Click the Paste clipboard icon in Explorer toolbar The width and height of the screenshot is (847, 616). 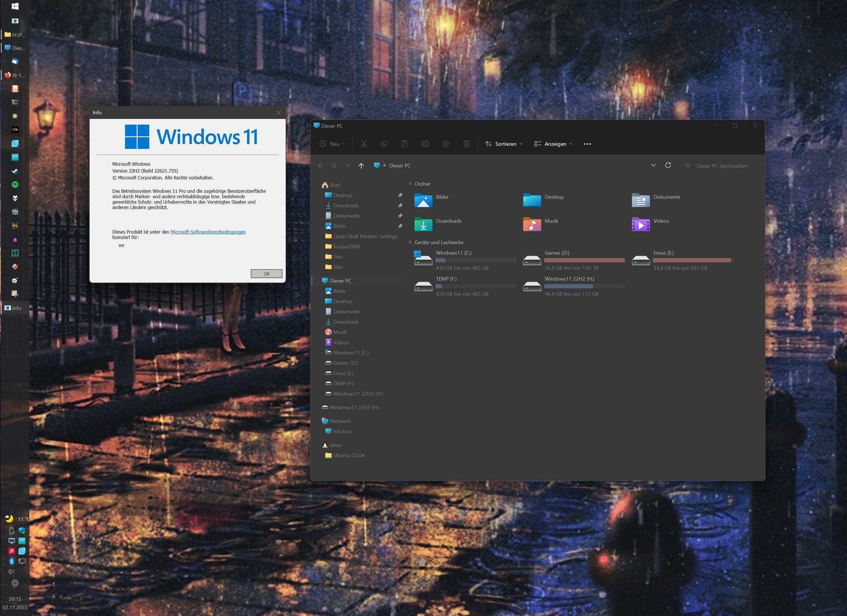click(404, 144)
